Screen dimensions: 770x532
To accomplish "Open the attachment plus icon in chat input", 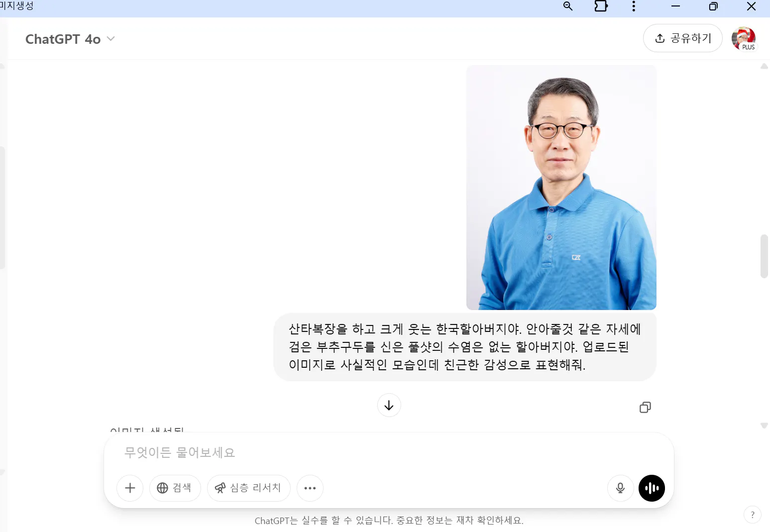I will 129,488.
